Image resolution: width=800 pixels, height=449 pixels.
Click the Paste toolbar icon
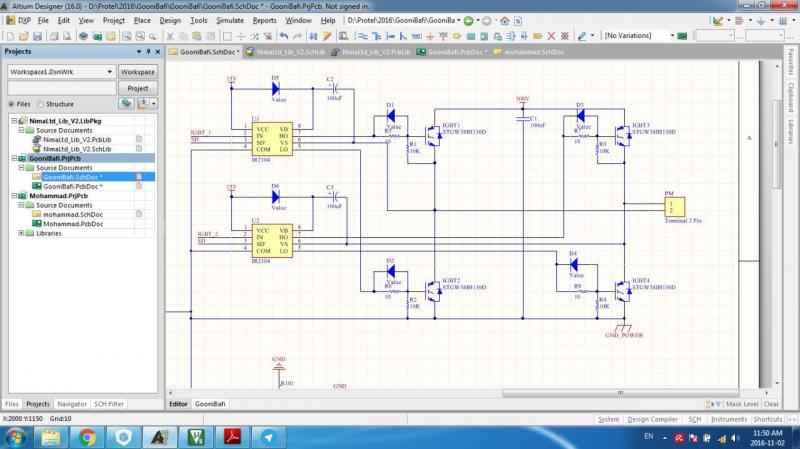(x=196, y=36)
